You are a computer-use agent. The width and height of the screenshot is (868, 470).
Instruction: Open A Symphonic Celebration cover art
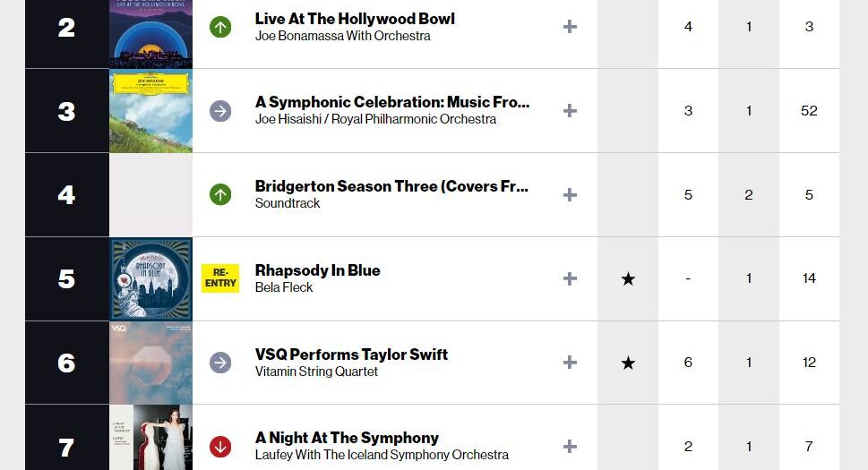tap(150, 111)
